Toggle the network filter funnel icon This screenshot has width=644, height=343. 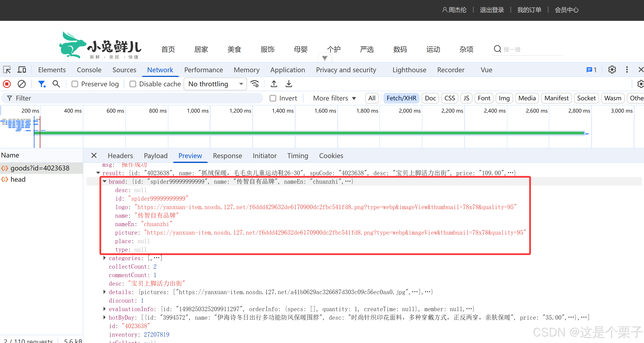[x=41, y=84]
